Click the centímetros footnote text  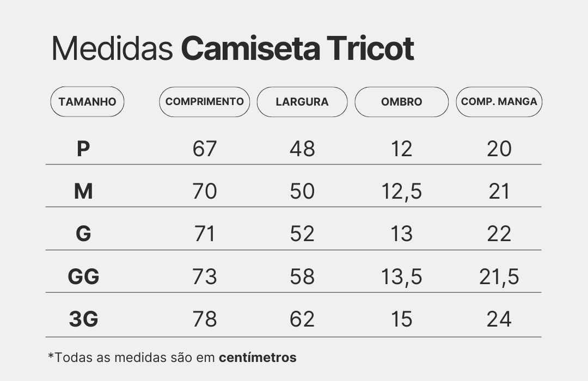coord(258,358)
